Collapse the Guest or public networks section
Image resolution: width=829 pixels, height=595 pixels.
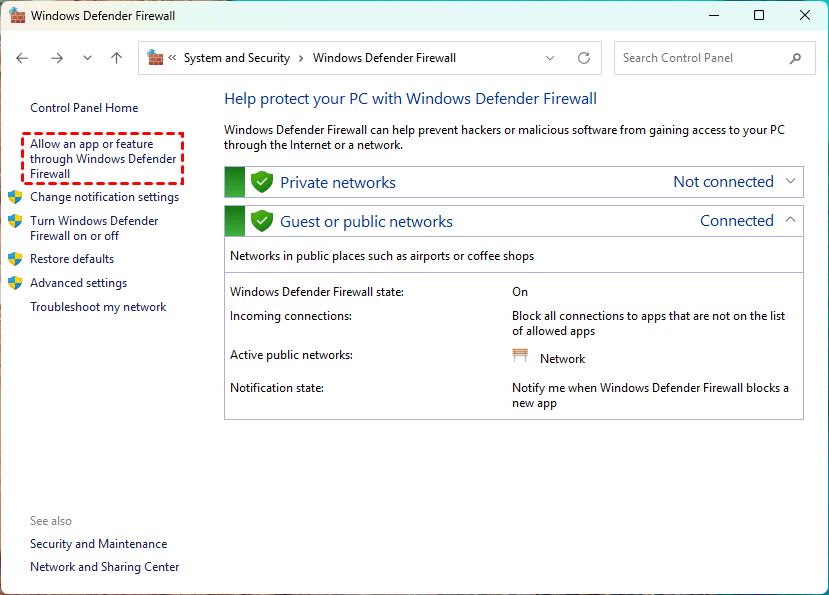791,220
